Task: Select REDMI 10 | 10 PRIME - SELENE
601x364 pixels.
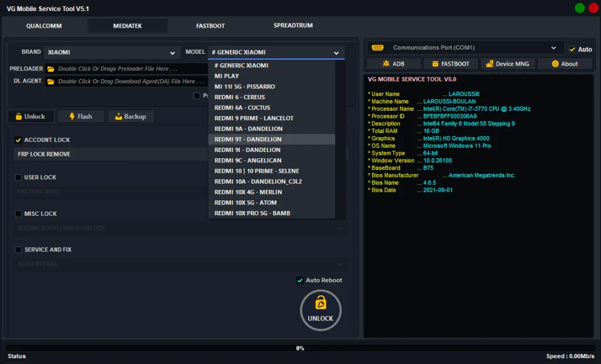Action: (x=271, y=171)
